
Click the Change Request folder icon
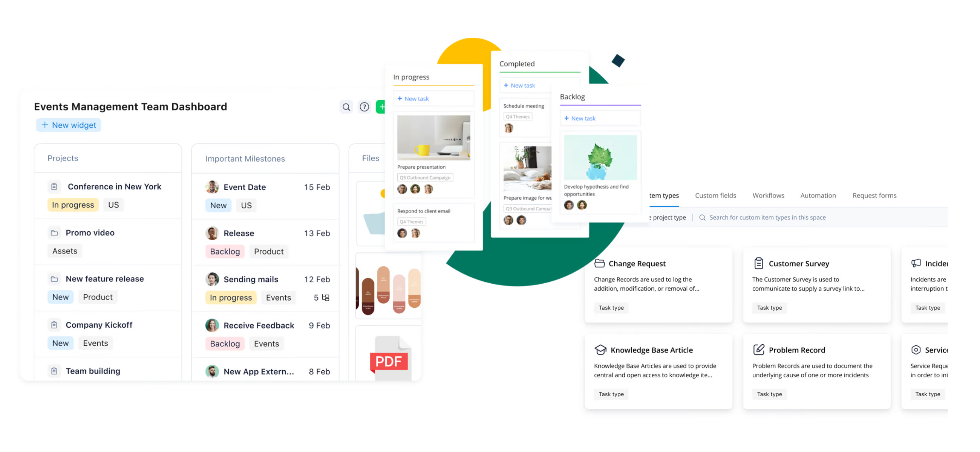tap(599, 263)
